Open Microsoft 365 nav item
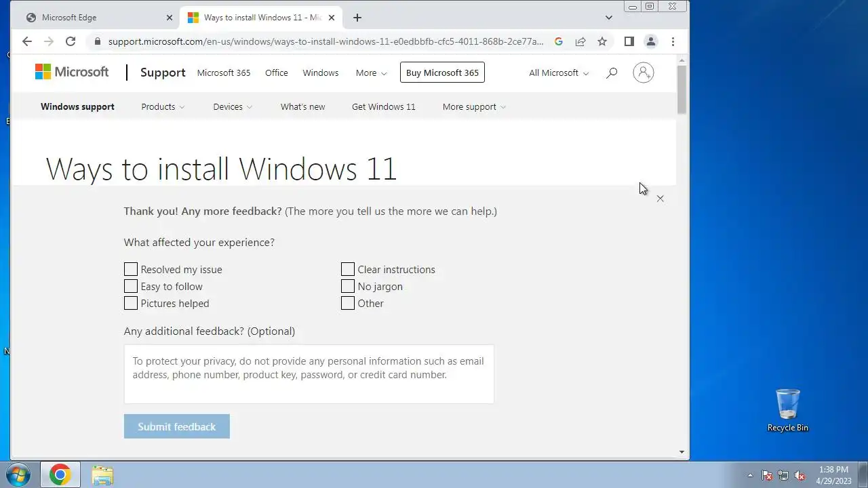Screen dimensions: 868x488 tap(224, 73)
